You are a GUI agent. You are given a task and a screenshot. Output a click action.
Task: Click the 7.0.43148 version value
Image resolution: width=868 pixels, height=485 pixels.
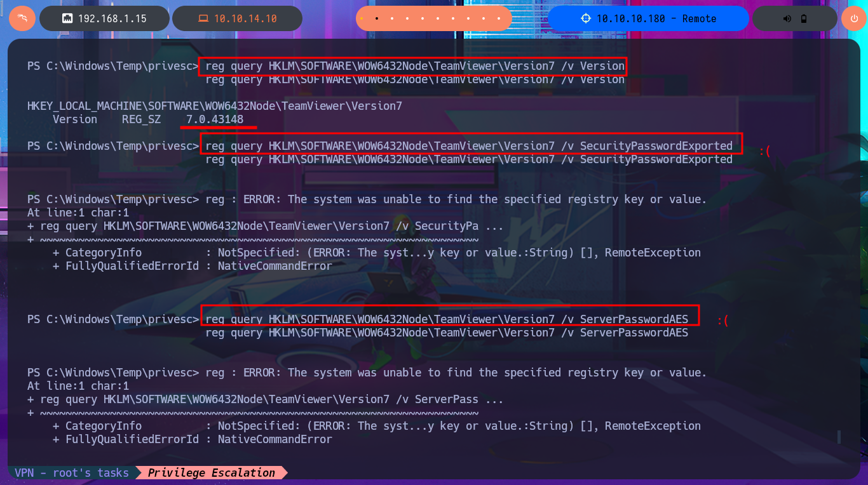point(215,119)
